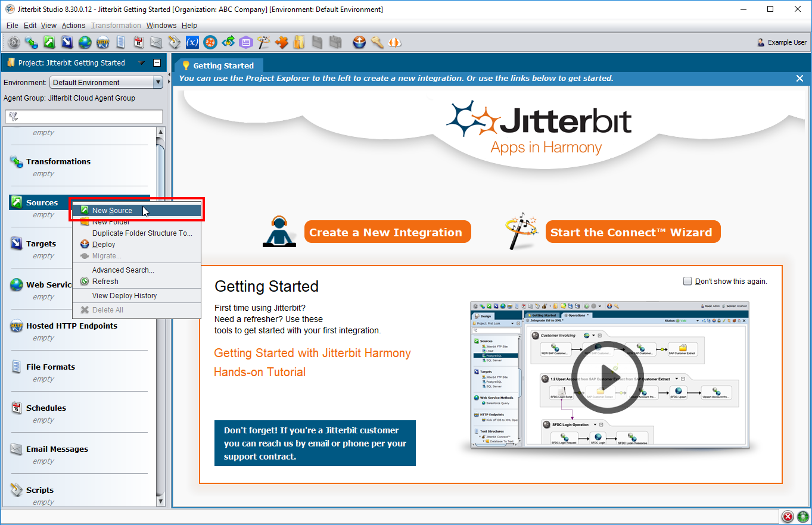This screenshot has width=812, height=525.
Task: Open the Hands-on Tutorial link
Action: click(x=260, y=372)
